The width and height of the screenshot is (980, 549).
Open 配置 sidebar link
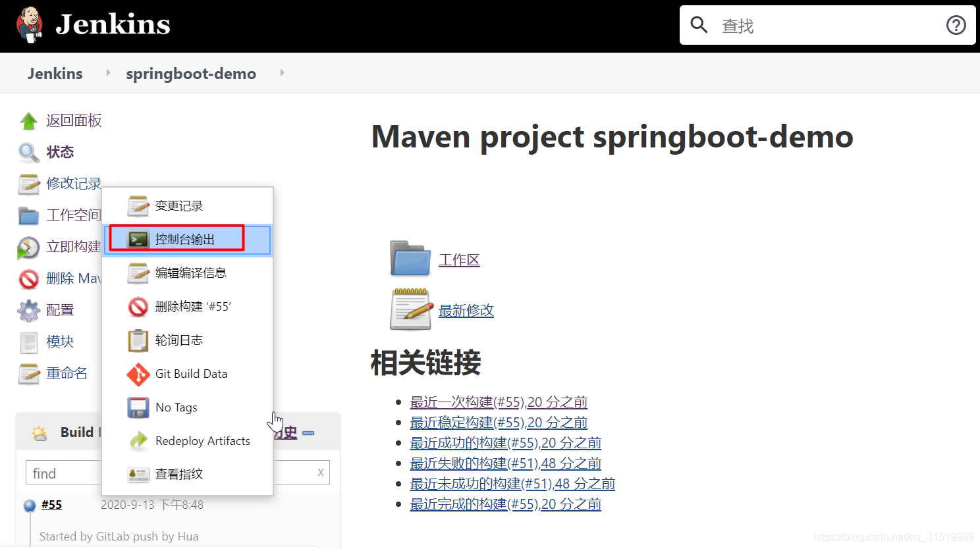60,310
